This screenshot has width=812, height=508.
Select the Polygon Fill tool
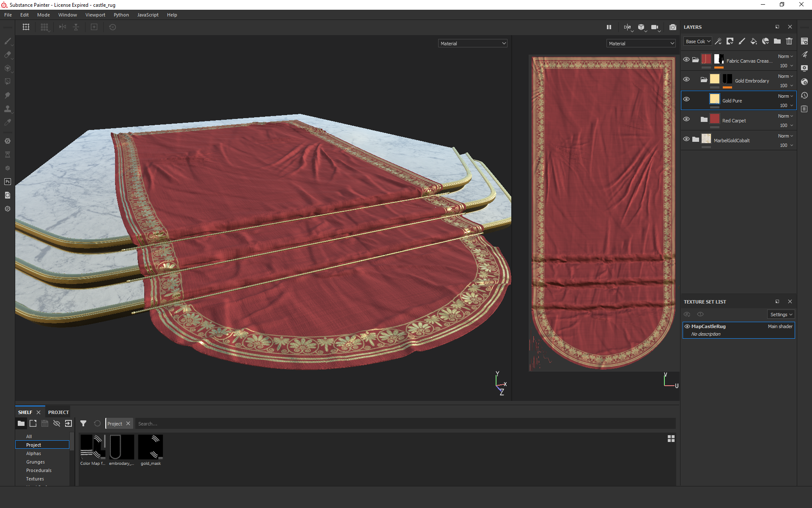8,82
